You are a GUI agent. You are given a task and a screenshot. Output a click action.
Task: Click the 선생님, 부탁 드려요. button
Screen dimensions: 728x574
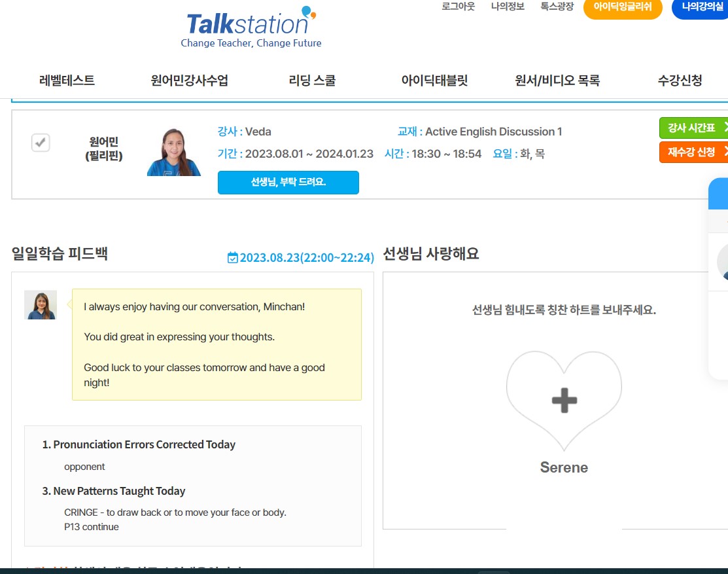coord(288,183)
